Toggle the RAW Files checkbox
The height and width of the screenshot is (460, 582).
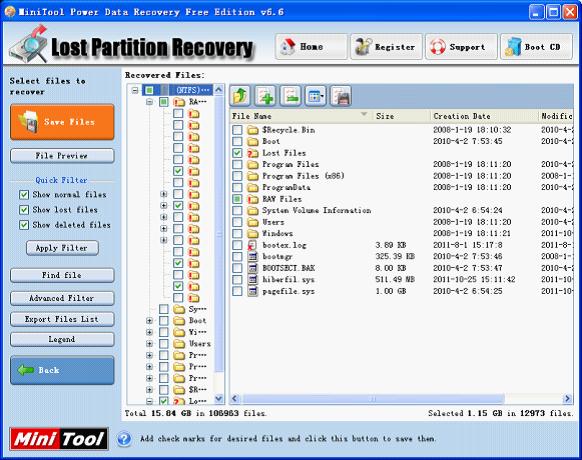237,199
